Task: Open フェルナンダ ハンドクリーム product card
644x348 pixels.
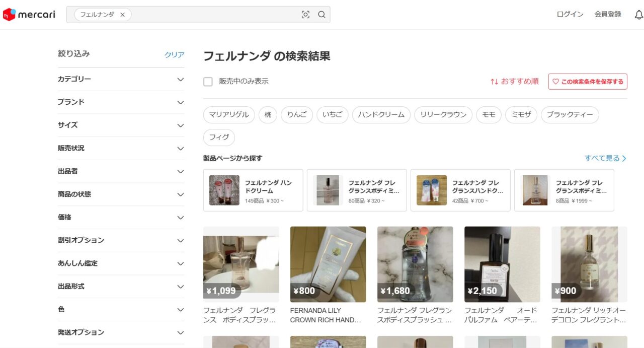Action: click(x=253, y=190)
